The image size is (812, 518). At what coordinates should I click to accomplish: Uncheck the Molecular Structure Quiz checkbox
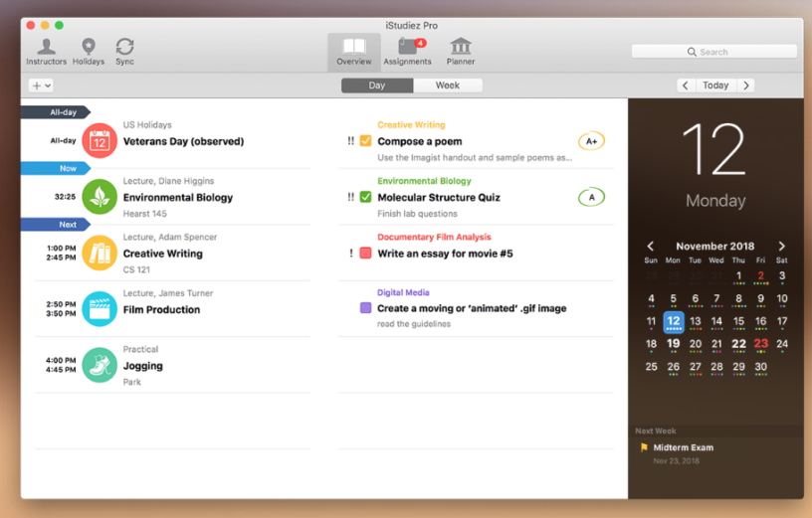[x=366, y=197]
